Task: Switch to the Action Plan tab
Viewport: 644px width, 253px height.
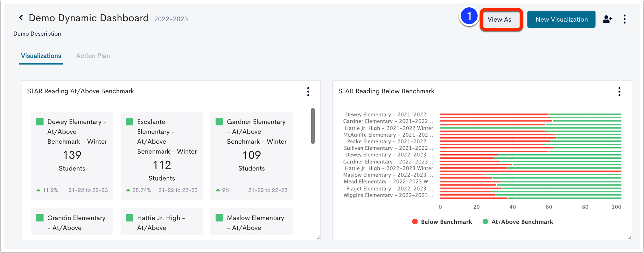Action: point(93,56)
